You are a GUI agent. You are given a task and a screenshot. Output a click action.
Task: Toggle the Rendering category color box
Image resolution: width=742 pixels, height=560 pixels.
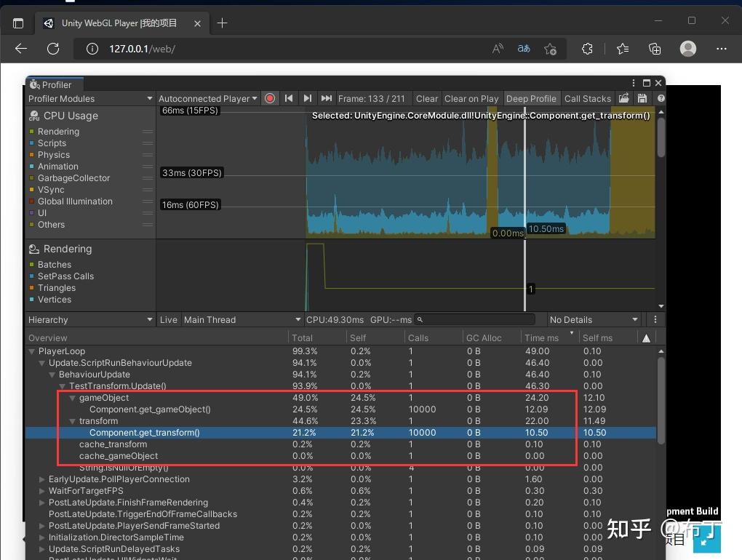(32, 132)
